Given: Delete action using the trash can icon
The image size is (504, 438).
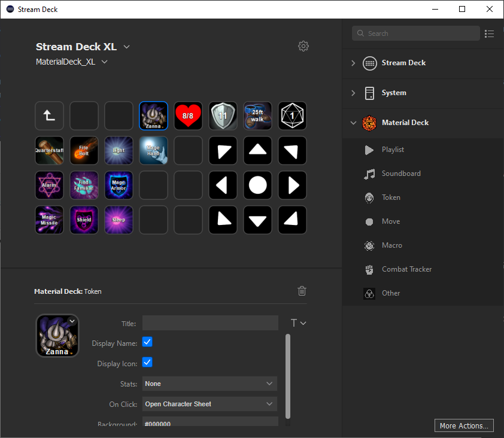Looking at the screenshot, I should pos(302,291).
